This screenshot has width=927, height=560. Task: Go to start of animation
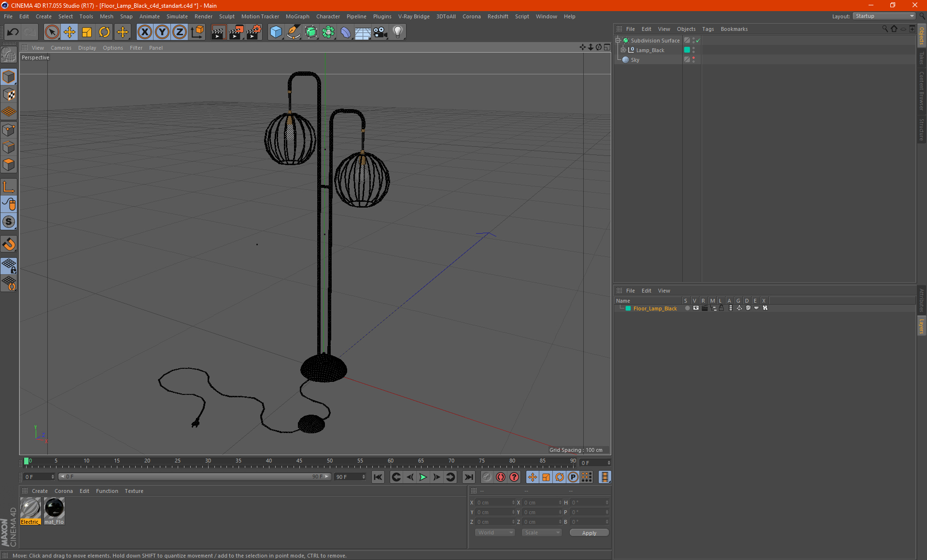[378, 477]
